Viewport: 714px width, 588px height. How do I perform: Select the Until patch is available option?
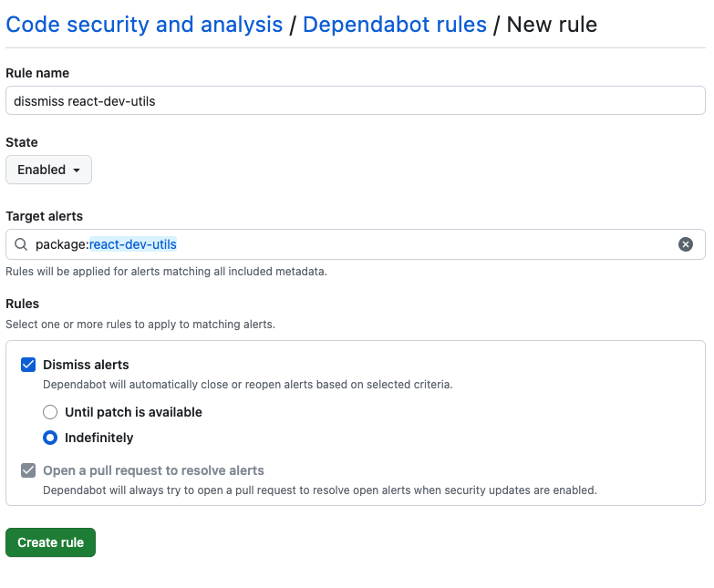click(x=50, y=412)
